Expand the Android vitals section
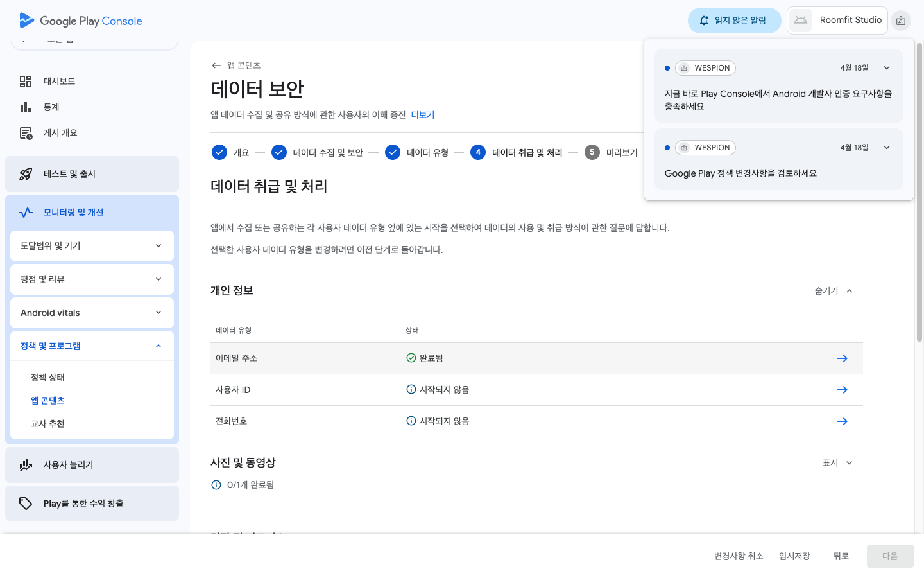Screen dimensions: 924x578 [x=92, y=313]
